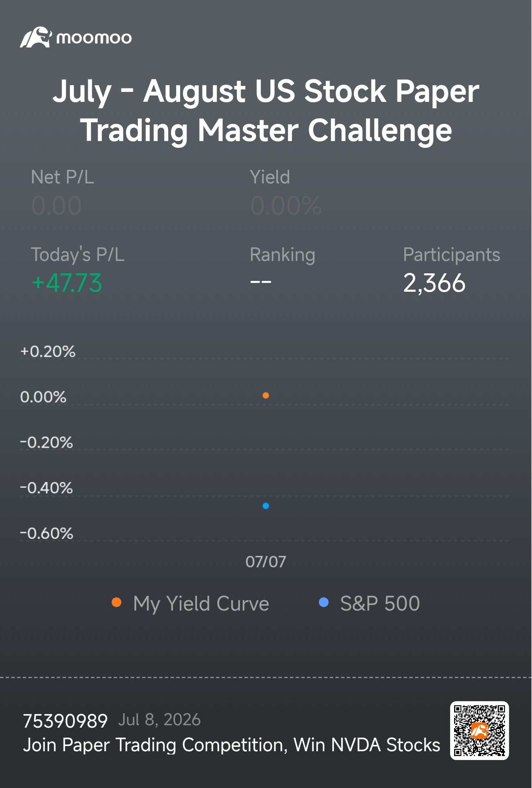The image size is (532, 788).
Task: Click the QR code in the footer
Action: click(x=479, y=730)
